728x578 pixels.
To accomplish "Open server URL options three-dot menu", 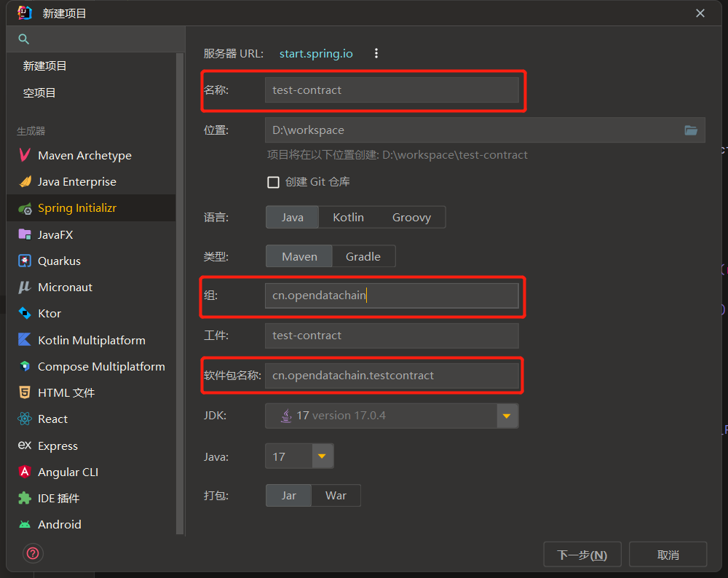I will (376, 53).
